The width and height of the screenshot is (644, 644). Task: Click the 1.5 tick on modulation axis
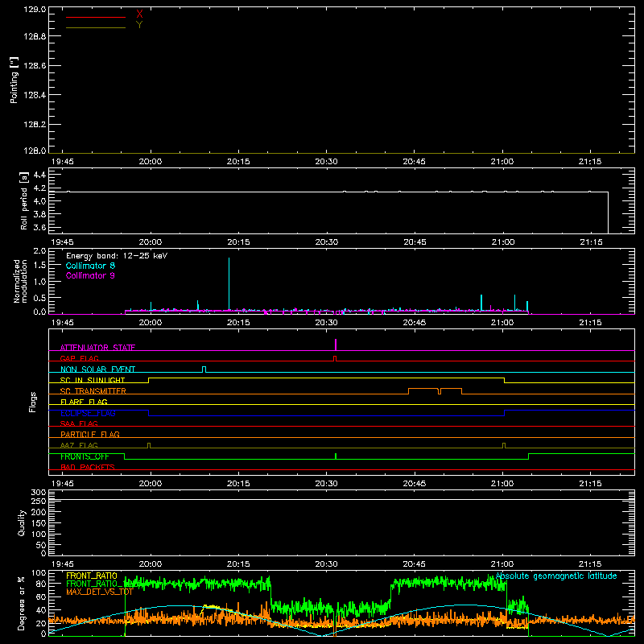coord(39,265)
